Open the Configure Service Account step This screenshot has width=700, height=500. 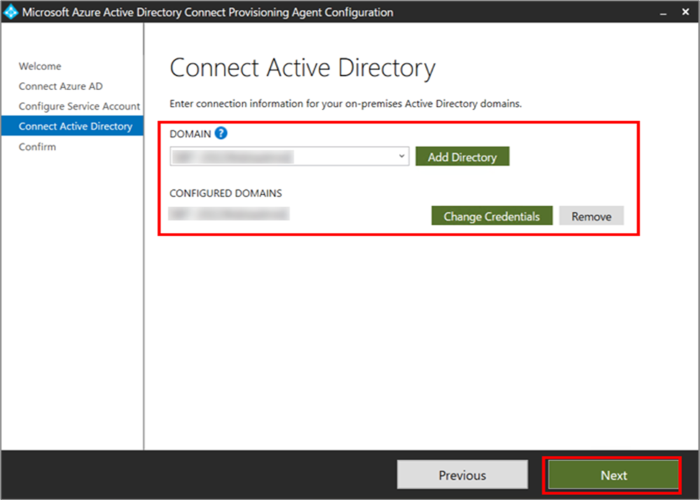[79, 106]
